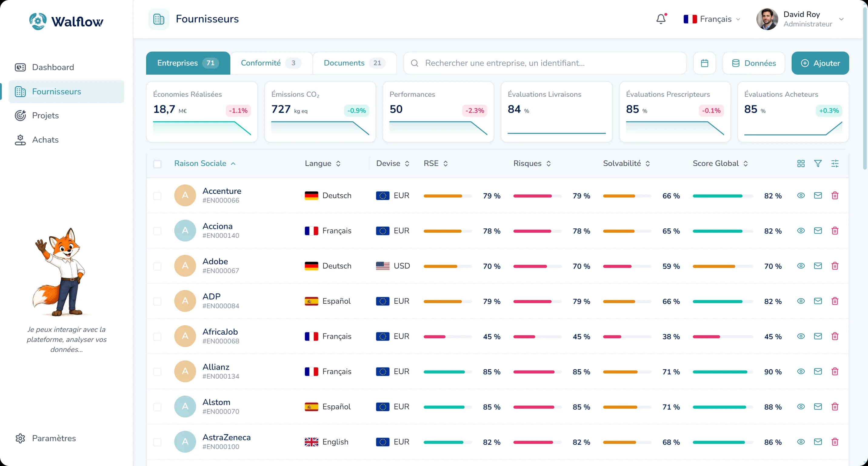Delete the AstraZeneca row
The height and width of the screenshot is (466, 868).
(835, 442)
